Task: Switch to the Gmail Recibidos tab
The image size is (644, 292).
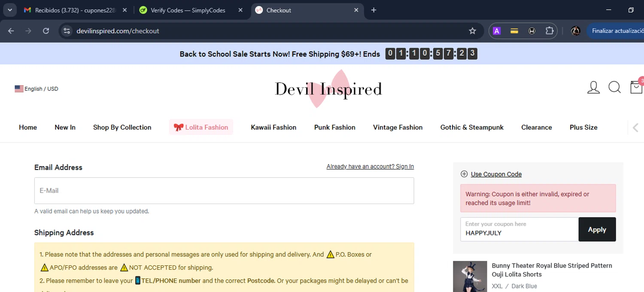Action: pyautogui.click(x=75, y=10)
